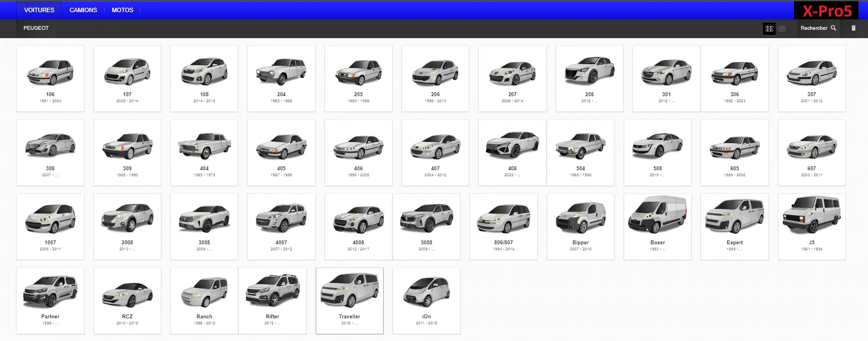The height and width of the screenshot is (341, 868).
Task: Select the Peugeot J5 van card
Action: pos(812,227)
